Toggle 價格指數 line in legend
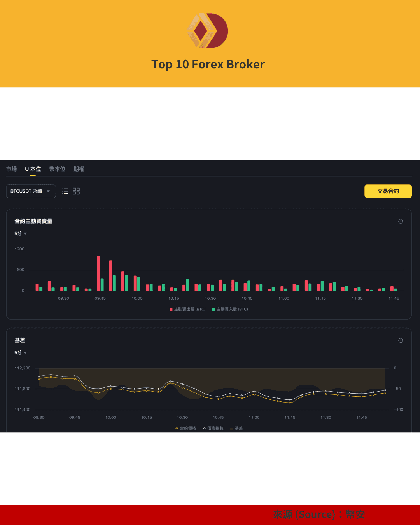420x525 pixels. tap(213, 428)
